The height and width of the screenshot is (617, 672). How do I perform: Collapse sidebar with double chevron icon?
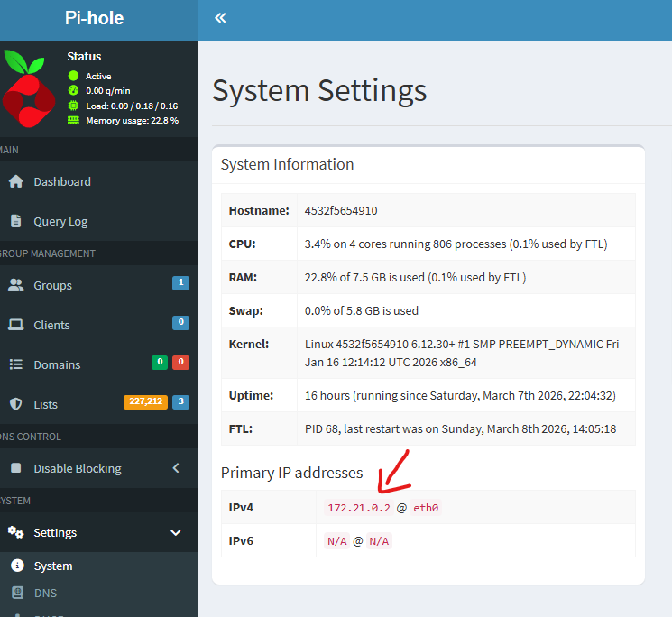click(220, 18)
